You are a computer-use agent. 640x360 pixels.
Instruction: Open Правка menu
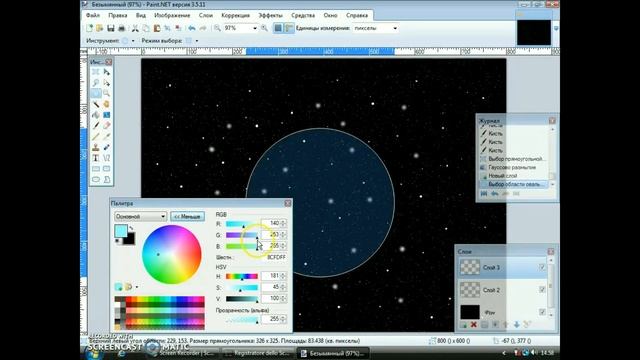tap(118, 16)
